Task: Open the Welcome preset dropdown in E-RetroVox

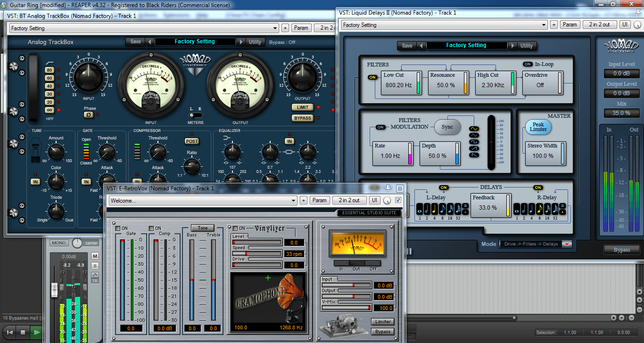Action: (x=203, y=200)
